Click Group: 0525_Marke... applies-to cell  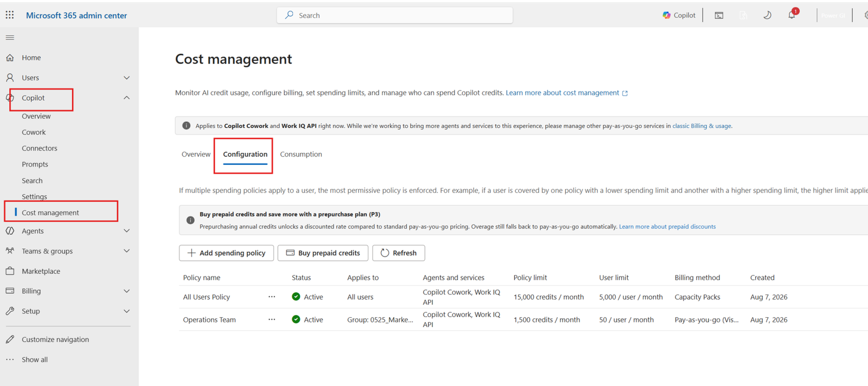point(380,320)
